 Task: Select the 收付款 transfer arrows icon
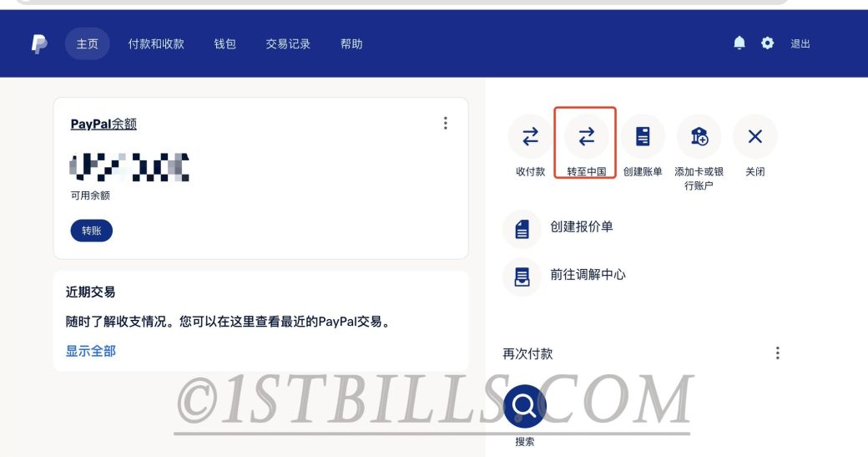(x=530, y=136)
